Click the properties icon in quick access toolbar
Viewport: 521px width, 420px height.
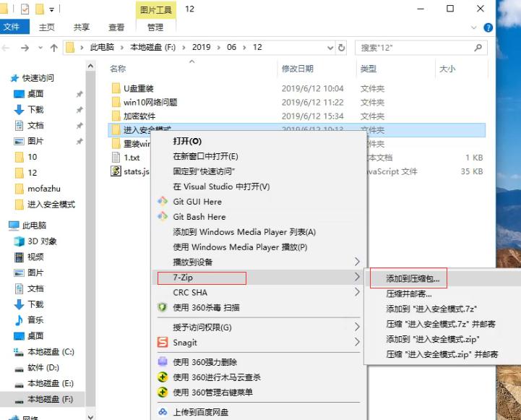pyautogui.click(x=25, y=9)
